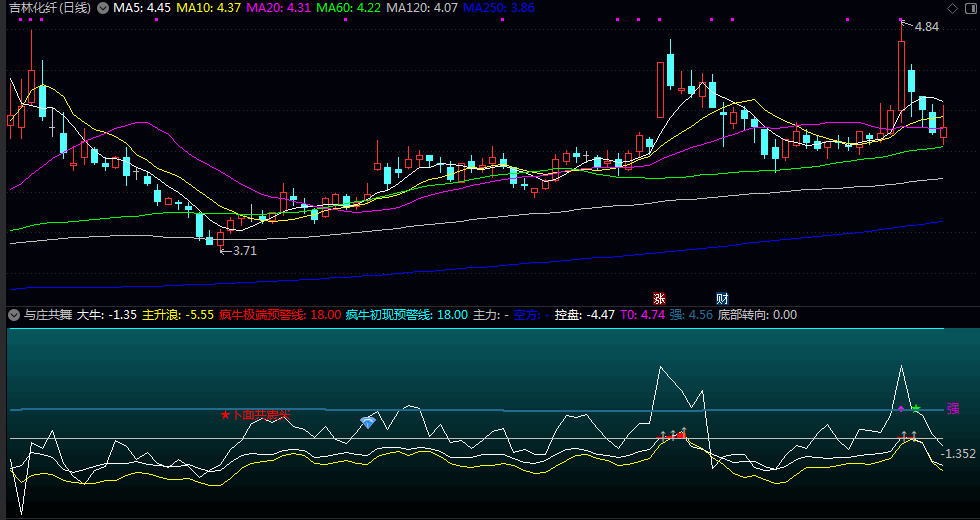This screenshot has height=520, width=980.
Task: Select the MA120 legend label
Action: (422, 8)
